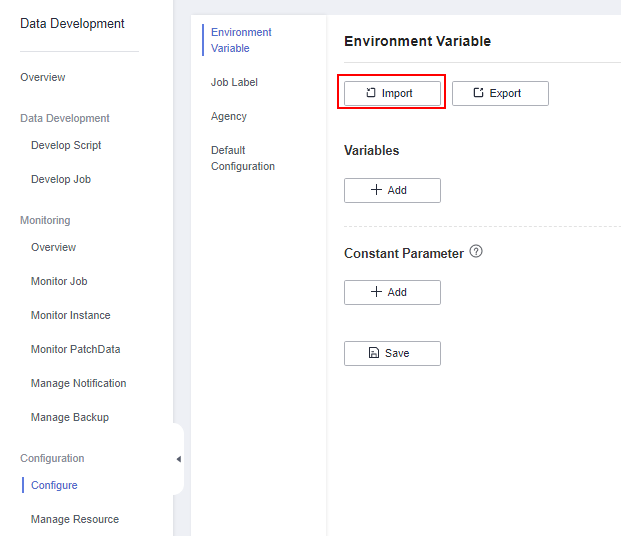621x536 pixels.
Task: Open the Job Label tab
Action: click(x=234, y=82)
